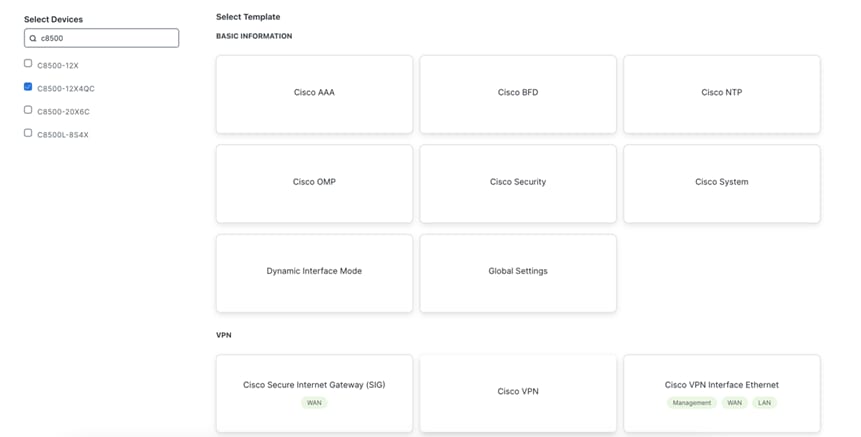Click the LAN tag on VPN Interface Ethernet
This screenshot has height=437, width=861.
[x=764, y=403]
